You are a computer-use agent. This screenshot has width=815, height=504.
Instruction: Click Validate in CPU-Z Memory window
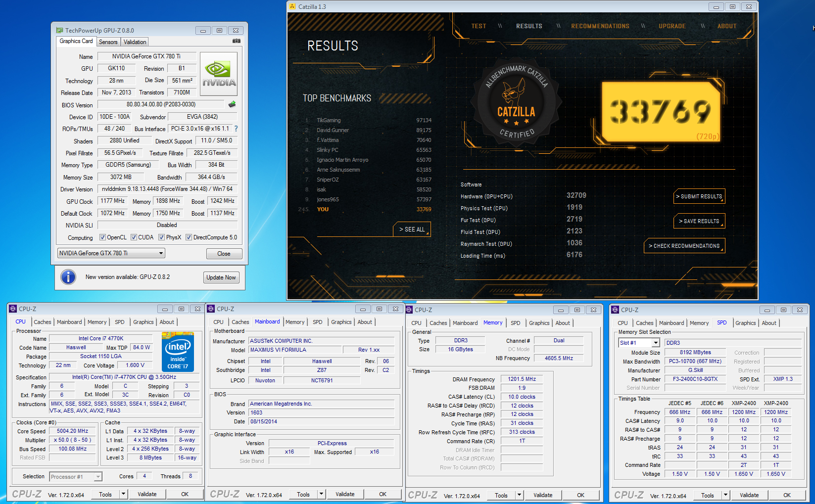point(543,495)
